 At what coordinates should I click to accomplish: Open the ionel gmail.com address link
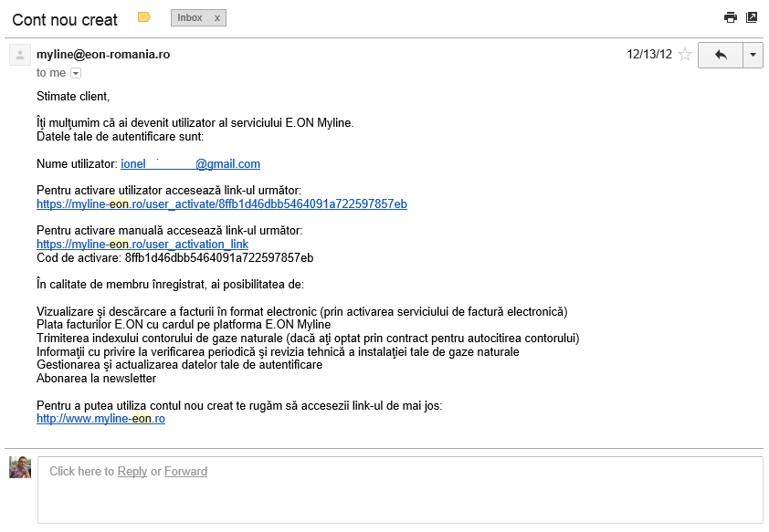[x=190, y=164]
